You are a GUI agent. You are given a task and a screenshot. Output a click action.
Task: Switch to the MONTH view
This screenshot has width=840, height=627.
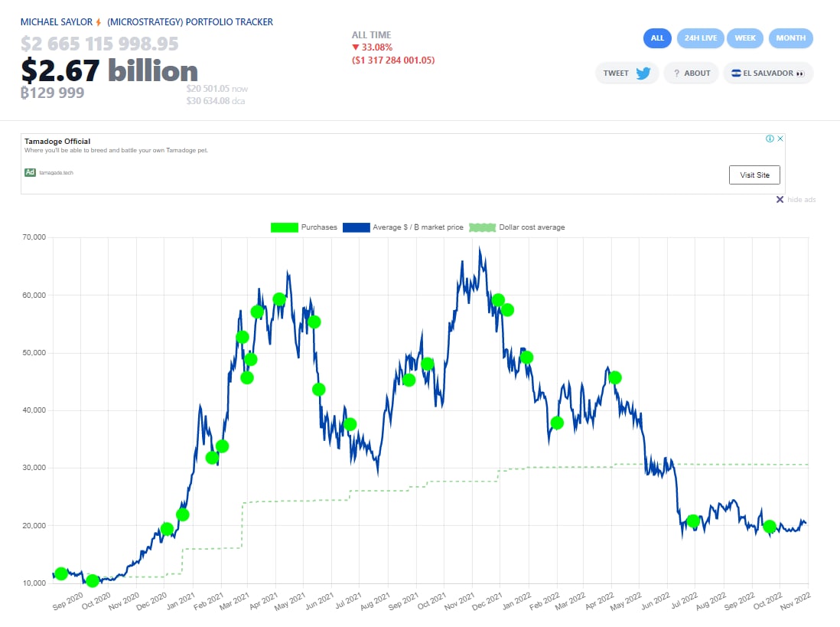(791, 38)
